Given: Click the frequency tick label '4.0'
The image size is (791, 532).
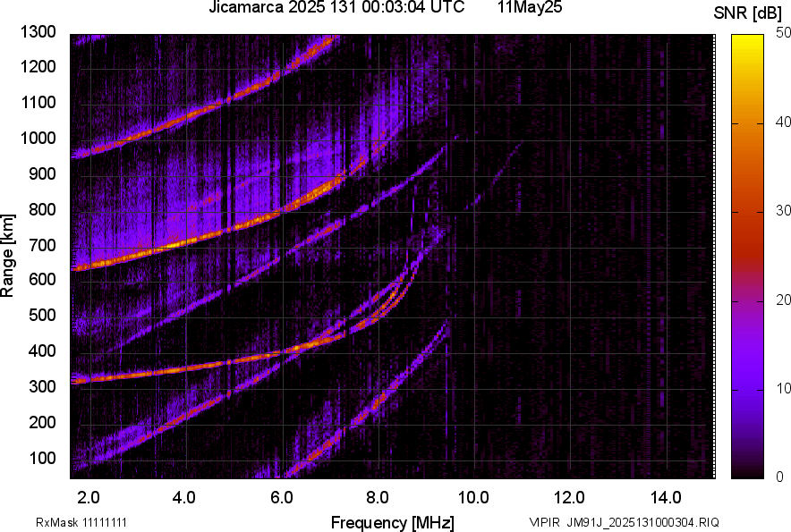Looking at the screenshot, I should [x=184, y=498].
